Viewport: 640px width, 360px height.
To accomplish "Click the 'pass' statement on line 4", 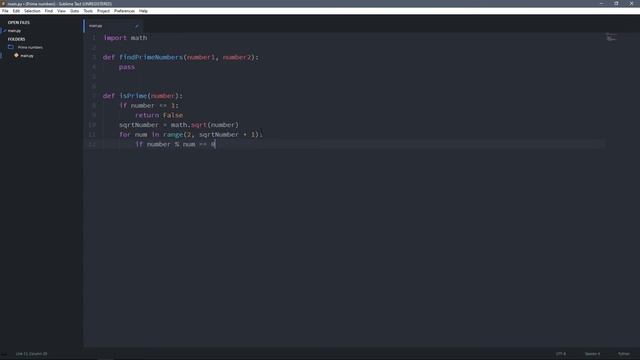I will (x=127, y=67).
